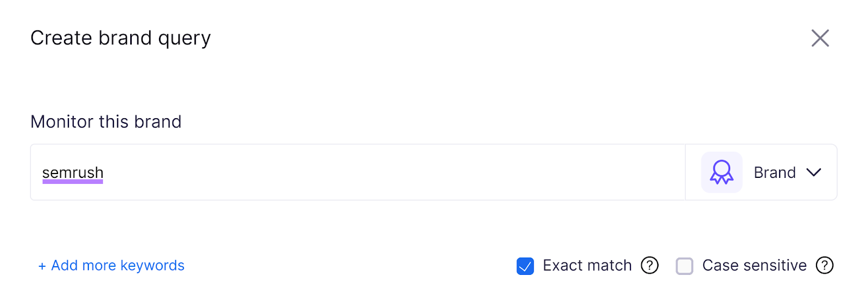This screenshot has height=308, width=868.
Task: Click on the word semrush in the field
Action: click(73, 172)
